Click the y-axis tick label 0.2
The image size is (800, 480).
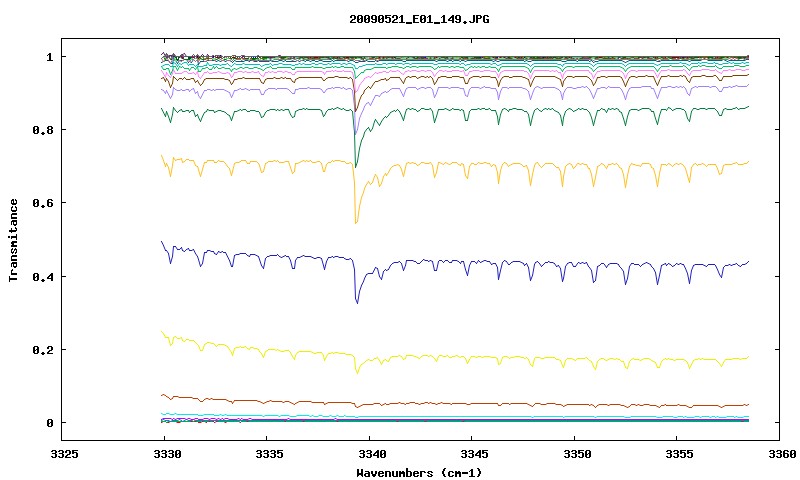pyautogui.click(x=43, y=350)
